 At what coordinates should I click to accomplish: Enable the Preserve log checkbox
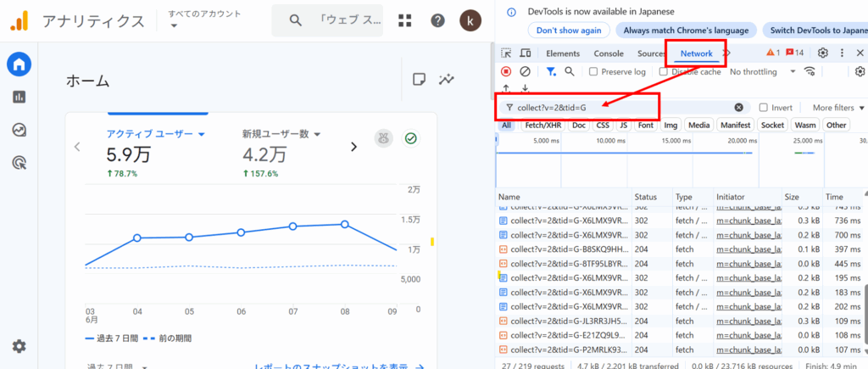(x=593, y=71)
